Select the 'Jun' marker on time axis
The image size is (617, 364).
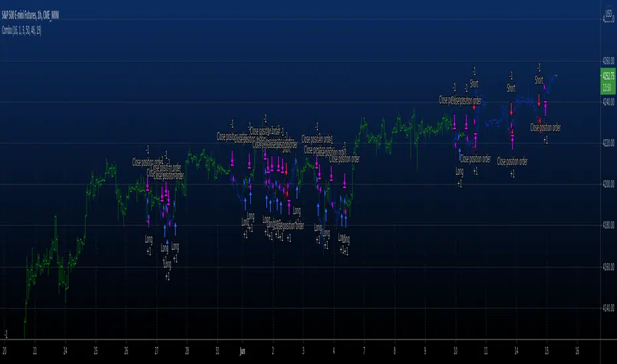click(242, 350)
